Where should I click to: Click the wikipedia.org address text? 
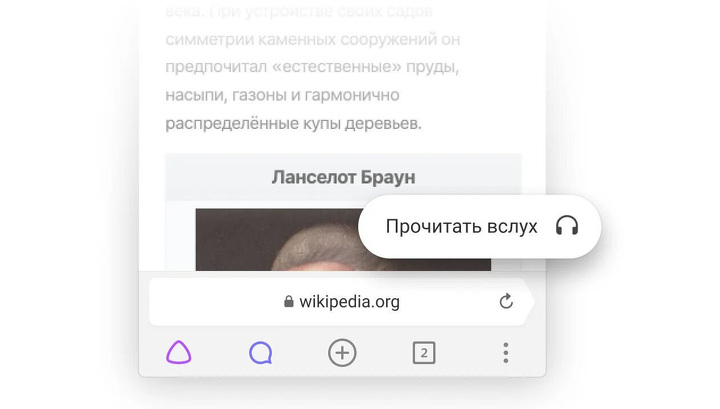[349, 302]
